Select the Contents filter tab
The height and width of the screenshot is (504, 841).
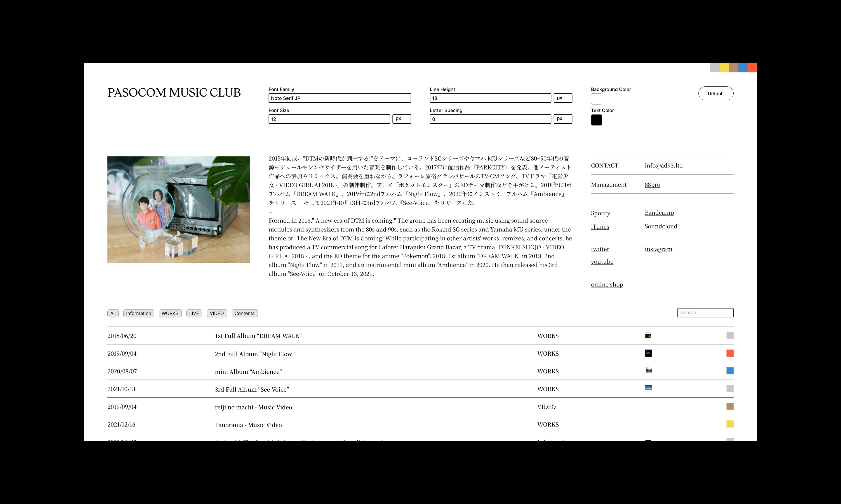(x=244, y=313)
